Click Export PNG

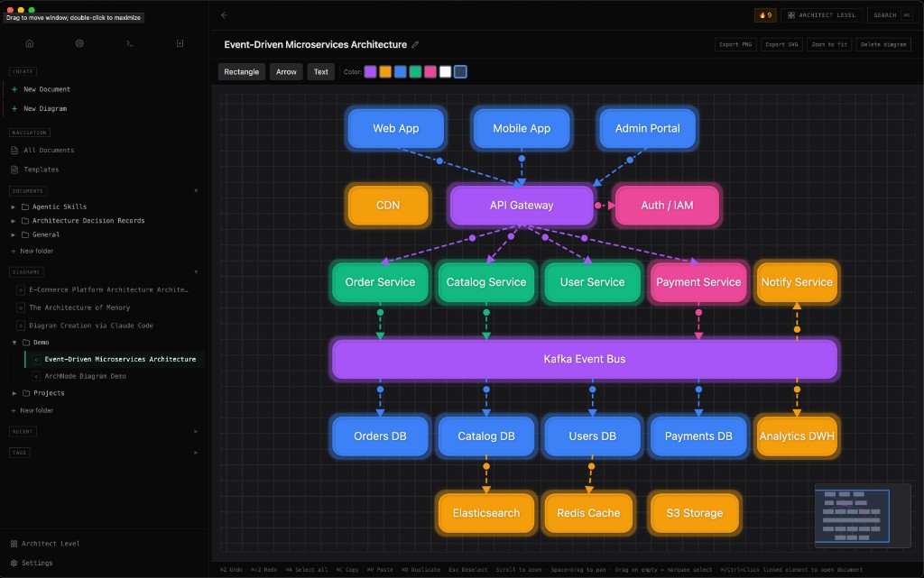(x=735, y=44)
